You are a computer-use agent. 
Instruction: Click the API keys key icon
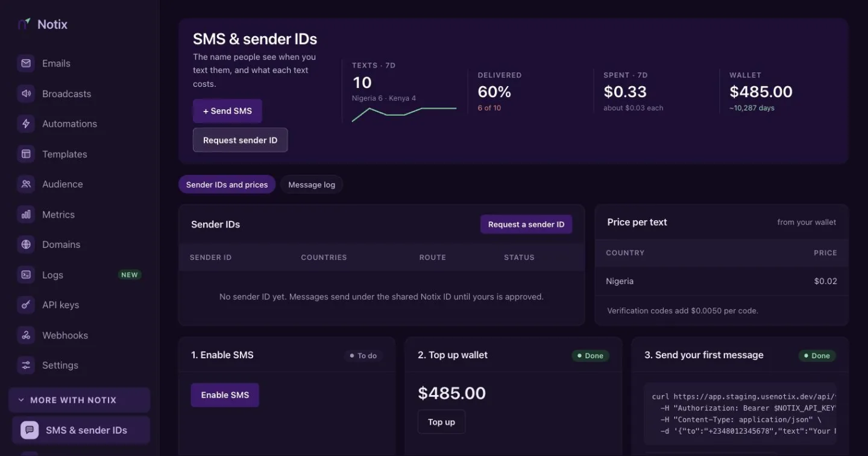tap(26, 305)
